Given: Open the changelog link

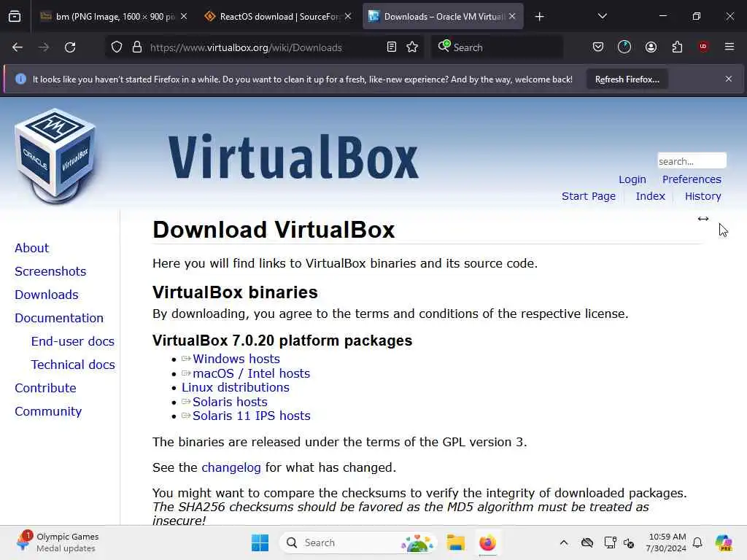Looking at the screenshot, I should tap(231, 467).
